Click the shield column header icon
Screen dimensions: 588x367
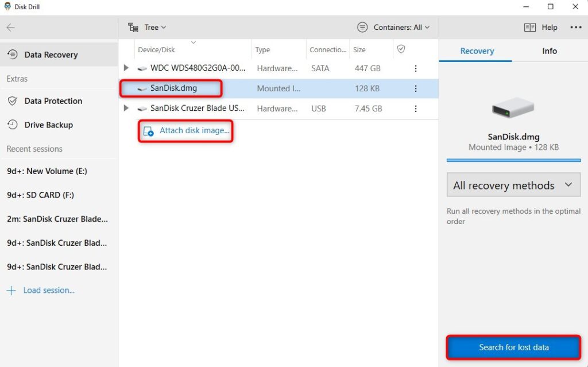click(400, 49)
